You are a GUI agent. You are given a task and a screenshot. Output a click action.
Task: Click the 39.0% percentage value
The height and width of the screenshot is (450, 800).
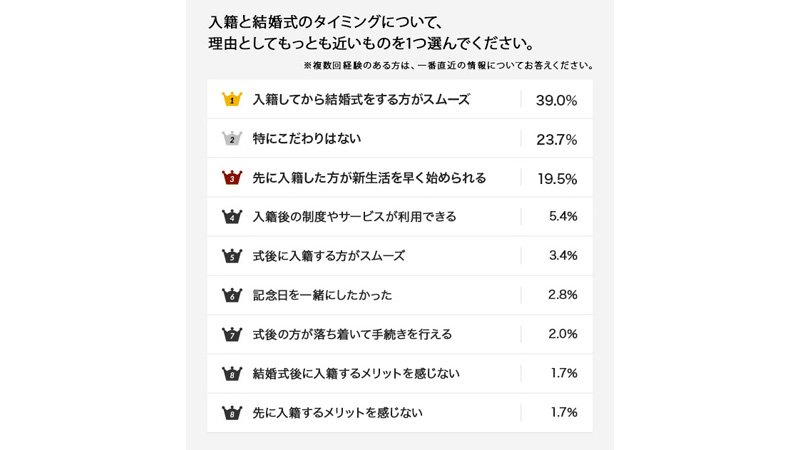click(x=556, y=101)
